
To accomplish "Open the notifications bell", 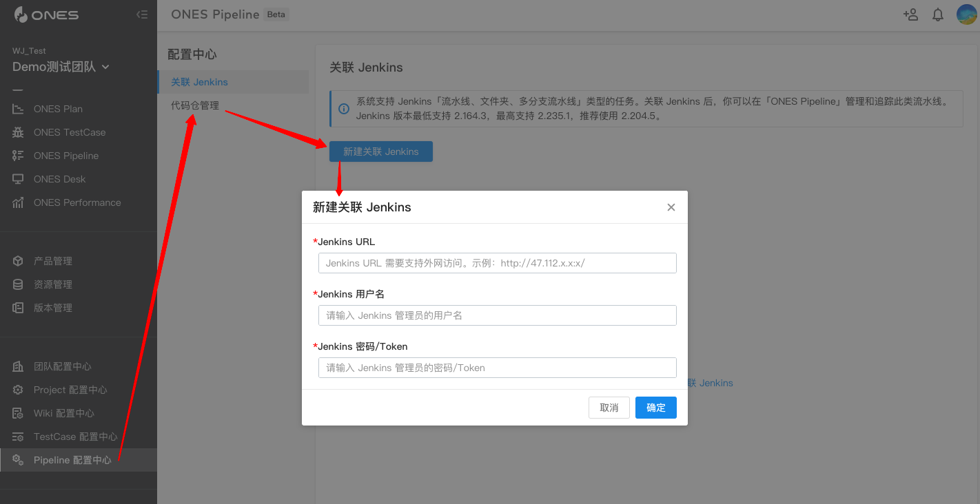I will pos(938,14).
